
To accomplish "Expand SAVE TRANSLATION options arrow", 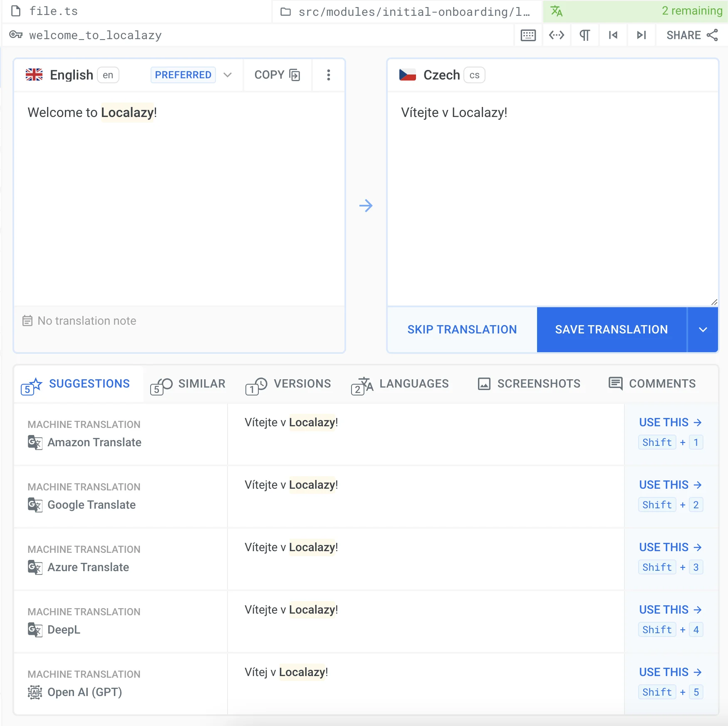I will click(x=703, y=329).
